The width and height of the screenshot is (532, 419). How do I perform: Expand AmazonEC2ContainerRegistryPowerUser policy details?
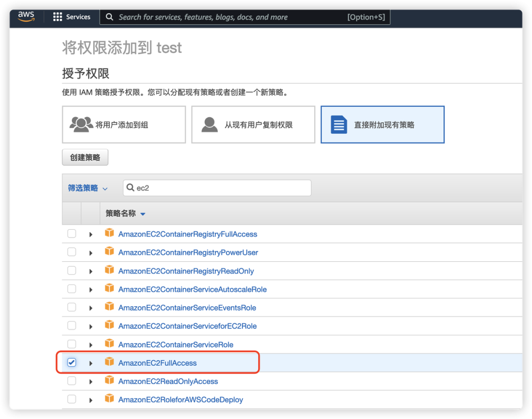[91, 253]
